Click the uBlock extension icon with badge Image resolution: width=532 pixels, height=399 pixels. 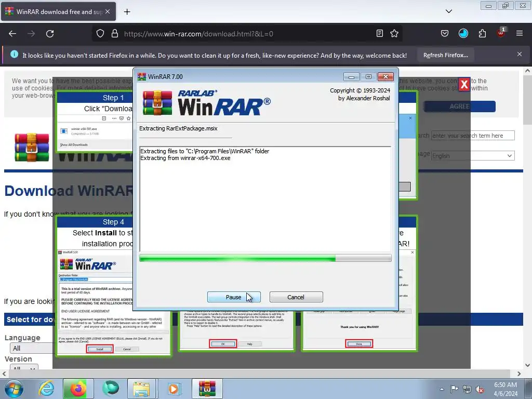click(501, 33)
